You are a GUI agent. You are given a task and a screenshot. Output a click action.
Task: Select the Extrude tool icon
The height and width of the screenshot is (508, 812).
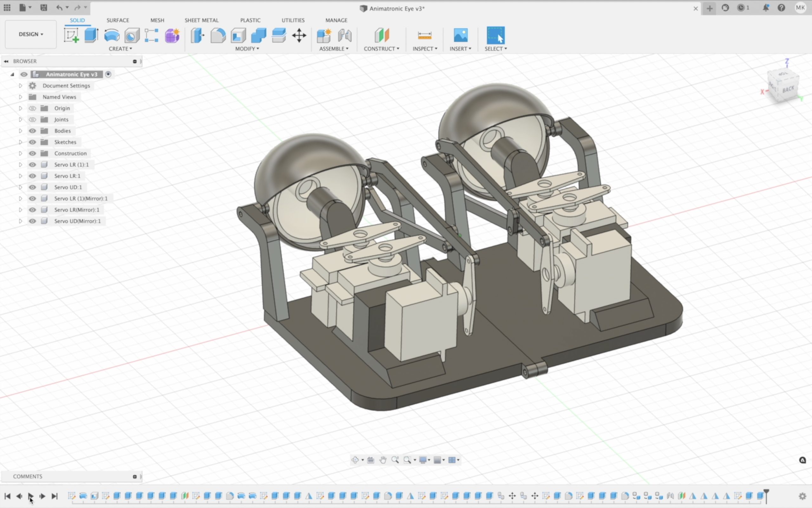tap(91, 35)
